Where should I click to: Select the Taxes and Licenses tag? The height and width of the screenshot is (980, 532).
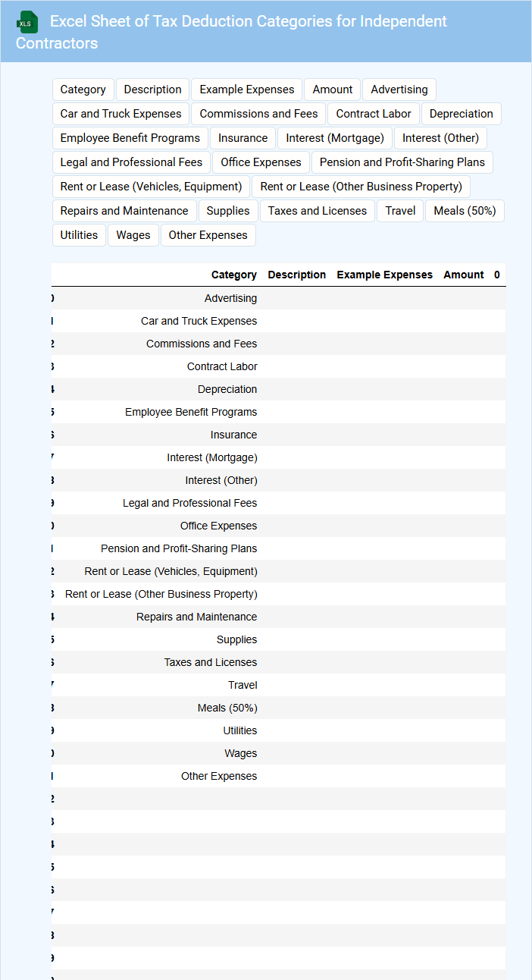[318, 211]
